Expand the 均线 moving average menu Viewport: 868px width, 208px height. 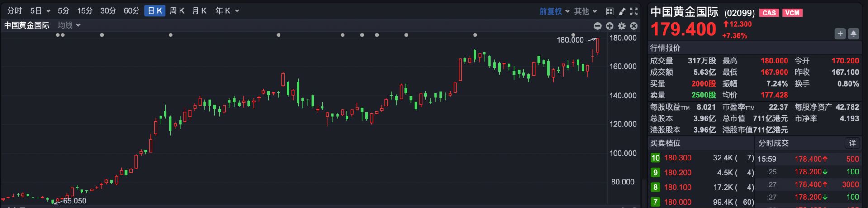point(69,25)
